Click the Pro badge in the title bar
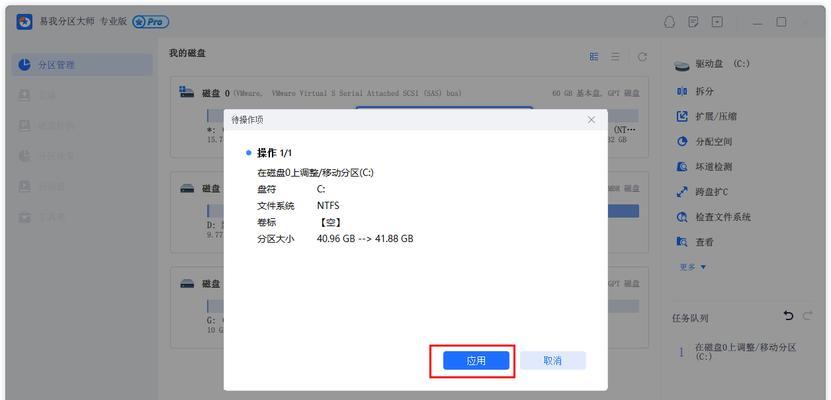The width and height of the screenshot is (831, 400). 151,22
